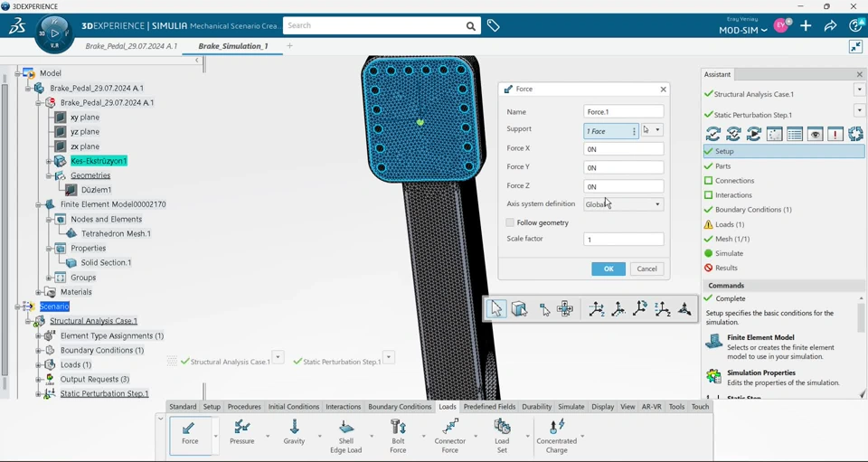
Task: Collapse the fullscreen toggle at top right
Action: (856, 46)
